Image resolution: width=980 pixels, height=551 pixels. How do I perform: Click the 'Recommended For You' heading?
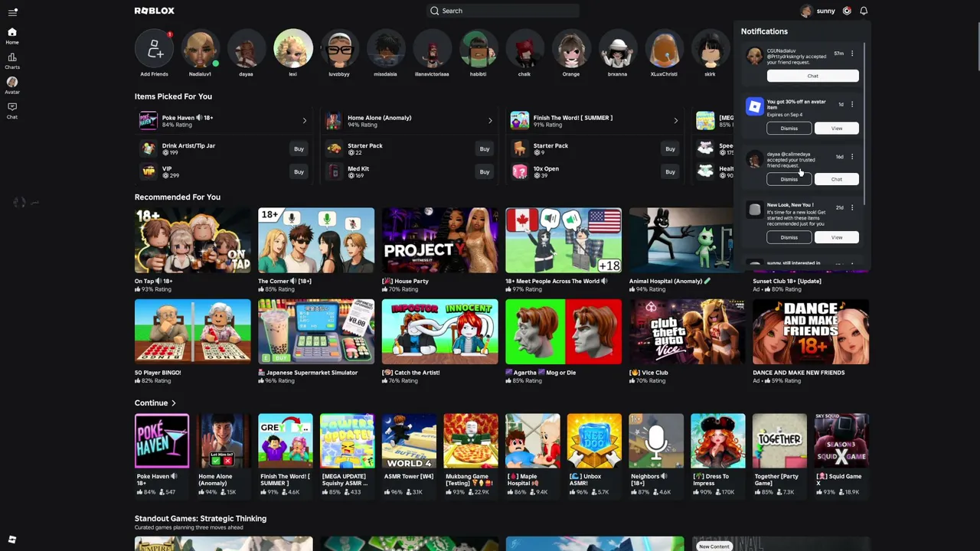point(178,197)
